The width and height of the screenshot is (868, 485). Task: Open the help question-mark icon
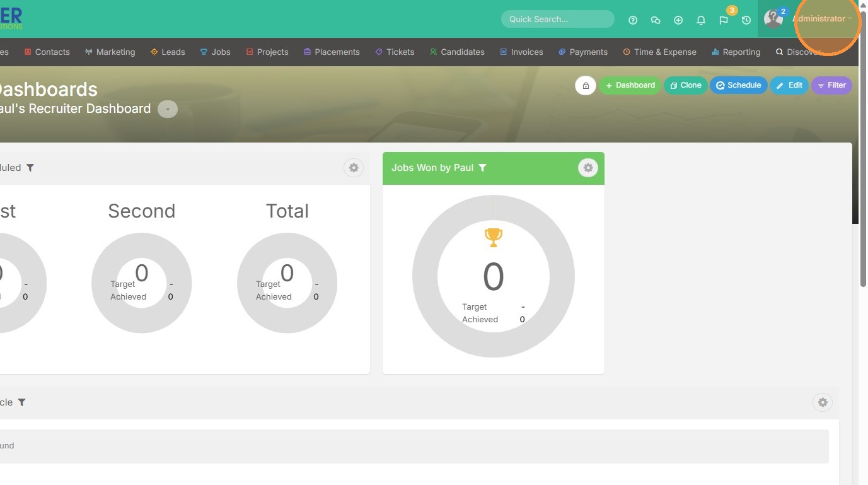tap(633, 20)
